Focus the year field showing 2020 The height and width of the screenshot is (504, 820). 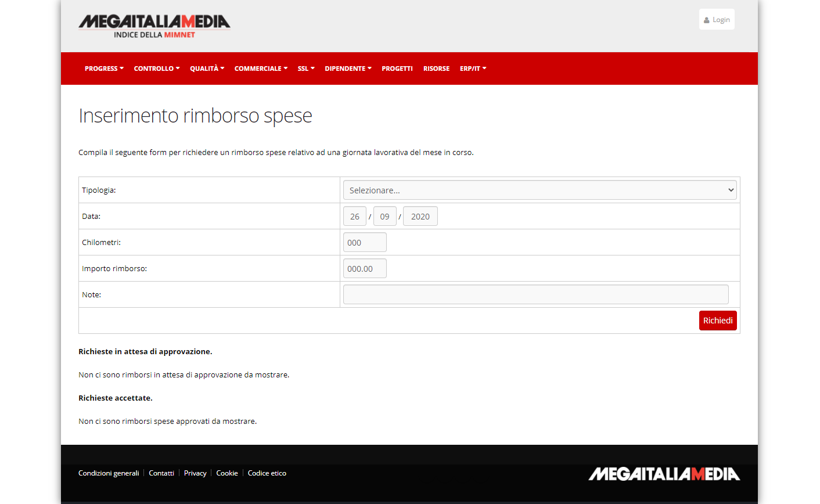point(420,216)
